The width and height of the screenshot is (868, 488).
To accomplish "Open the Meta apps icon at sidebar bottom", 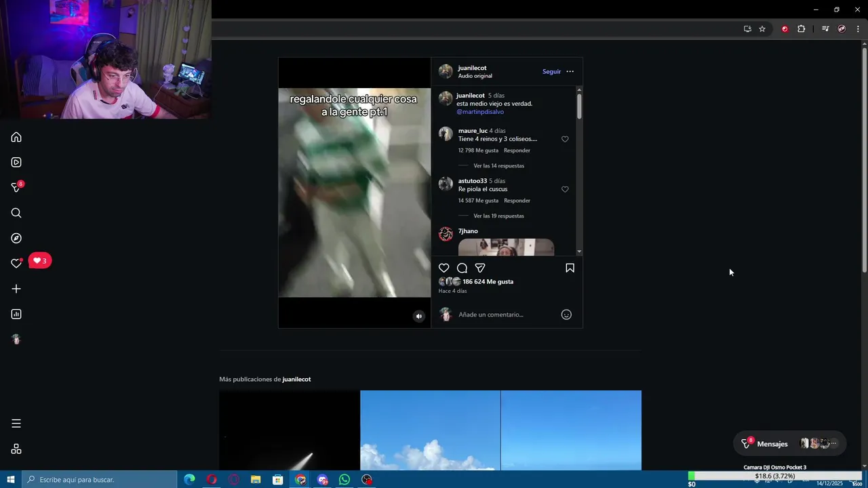I will (16, 449).
